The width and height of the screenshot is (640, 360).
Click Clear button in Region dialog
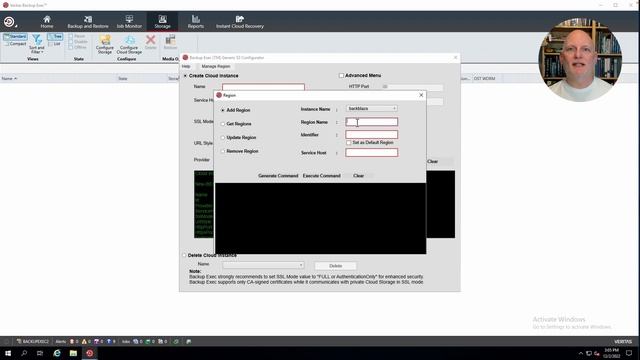click(x=358, y=176)
